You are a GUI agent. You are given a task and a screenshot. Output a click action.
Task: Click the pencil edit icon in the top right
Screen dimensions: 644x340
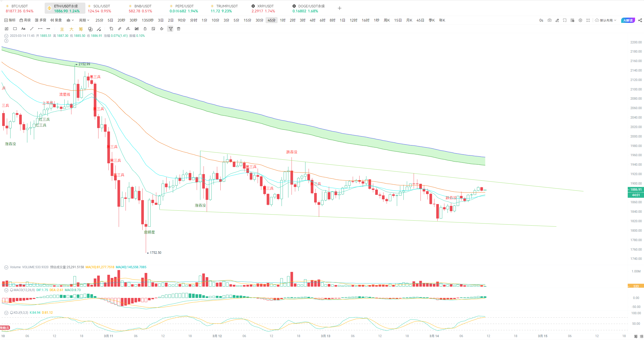click(557, 20)
